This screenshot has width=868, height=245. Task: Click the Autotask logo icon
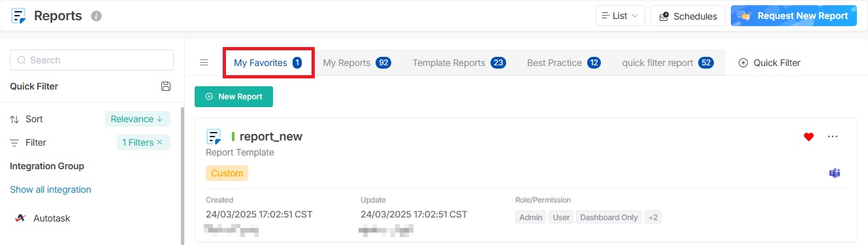20,218
